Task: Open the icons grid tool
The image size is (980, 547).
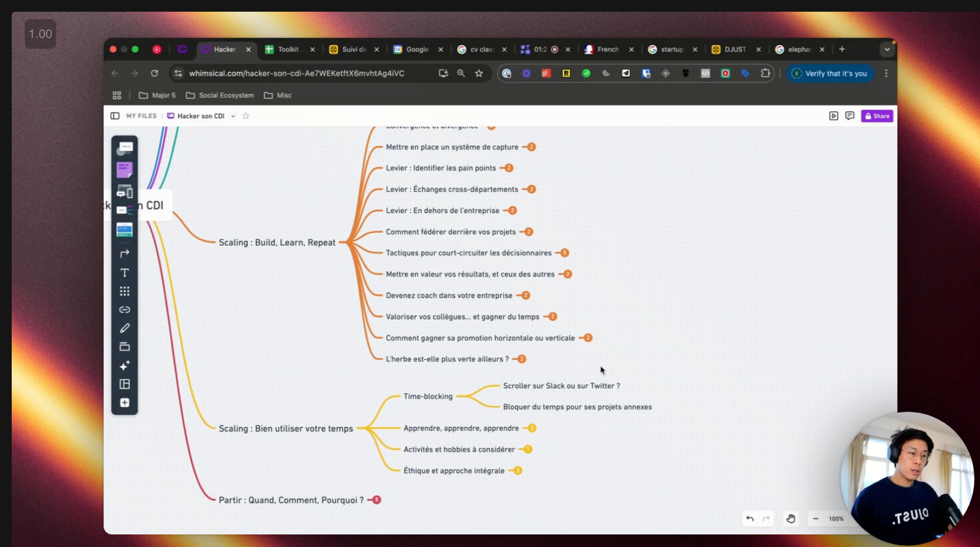Action: [x=124, y=291]
